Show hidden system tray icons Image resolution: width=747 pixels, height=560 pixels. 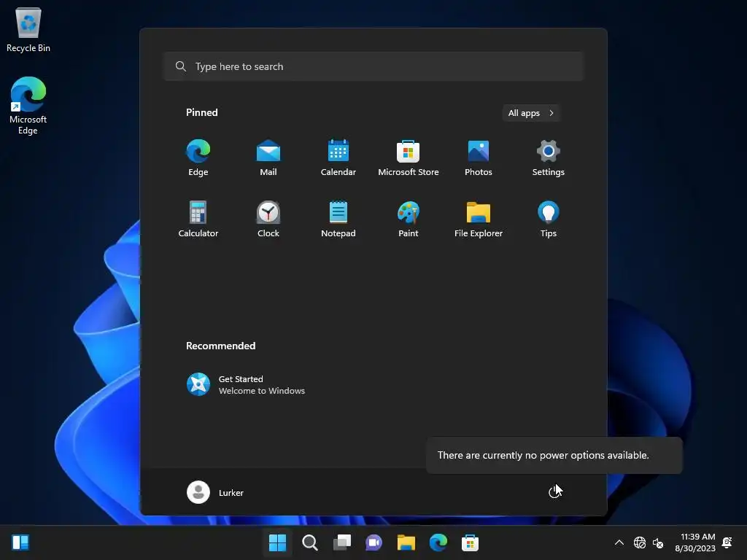pyautogui.click(x=619, y=542)
